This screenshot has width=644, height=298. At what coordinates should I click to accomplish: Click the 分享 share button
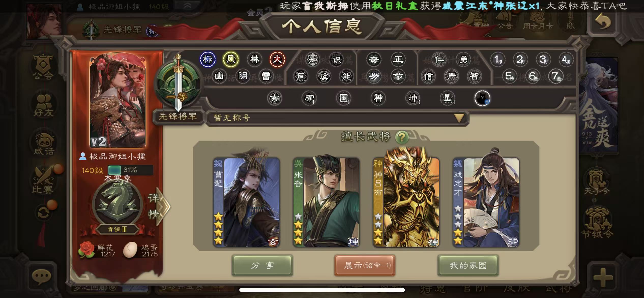[x=262, y=265]
